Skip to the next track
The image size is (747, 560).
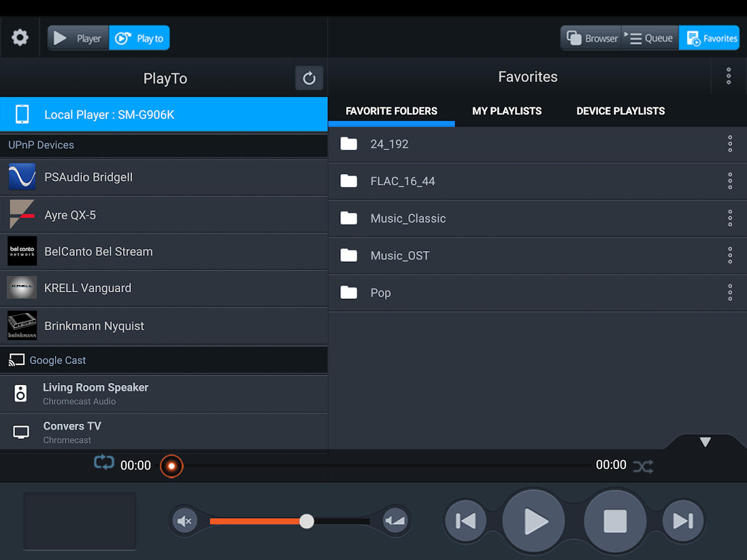pyautogui.click(x=683, y=521)
